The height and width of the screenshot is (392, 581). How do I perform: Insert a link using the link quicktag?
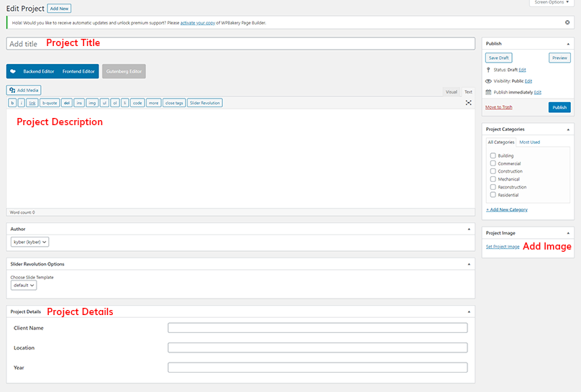click(32, 103)
